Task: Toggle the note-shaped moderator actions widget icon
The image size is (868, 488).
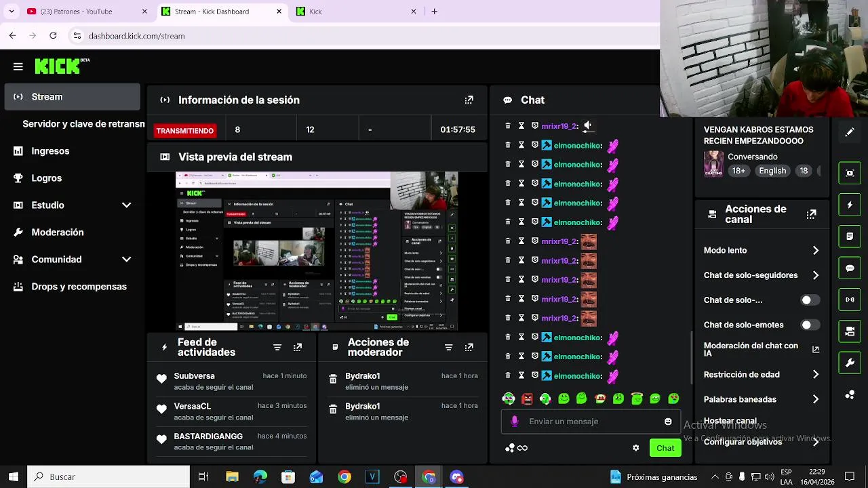Action: point(850,237)
